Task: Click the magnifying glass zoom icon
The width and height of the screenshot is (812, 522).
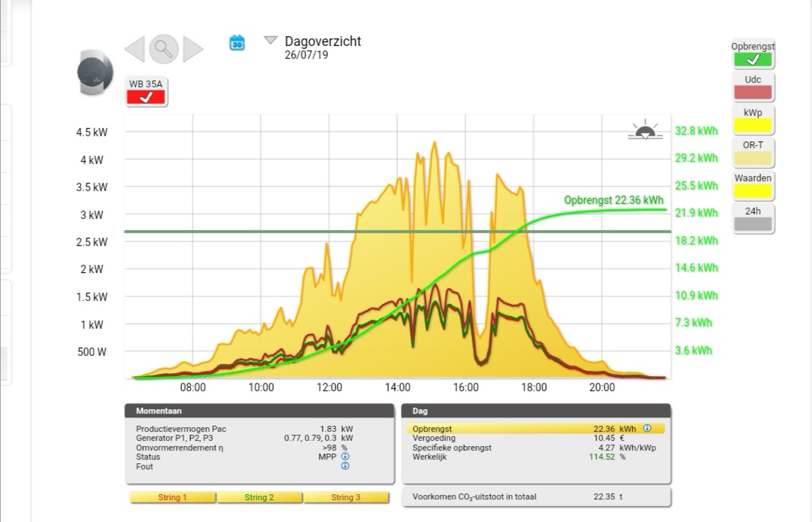Action: (163, 49)
